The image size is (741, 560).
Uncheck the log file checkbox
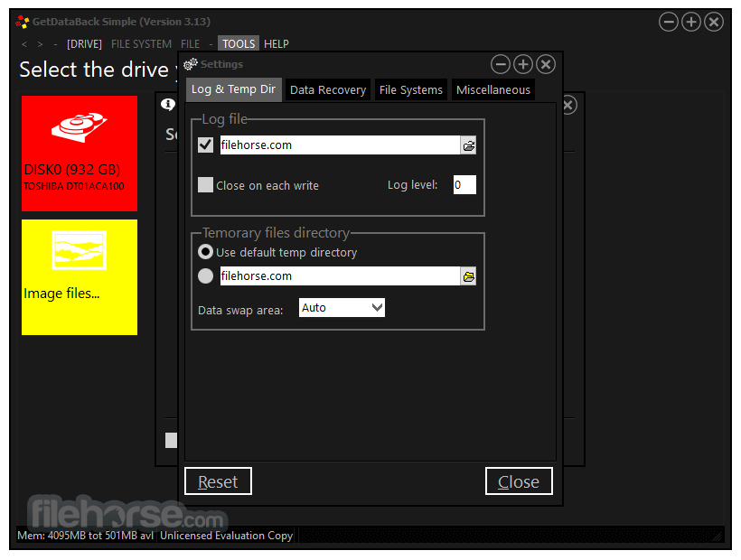pyautogui.click(x=205, y=145)
